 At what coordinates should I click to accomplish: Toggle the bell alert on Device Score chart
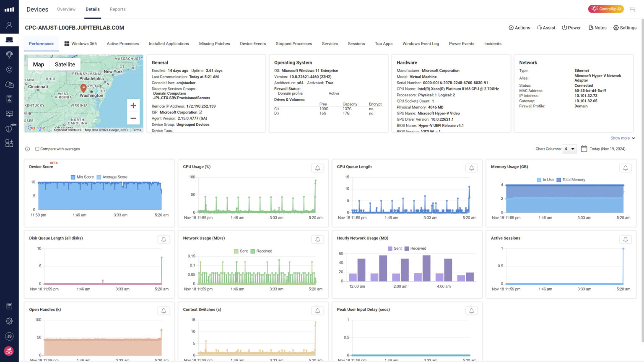164,168
